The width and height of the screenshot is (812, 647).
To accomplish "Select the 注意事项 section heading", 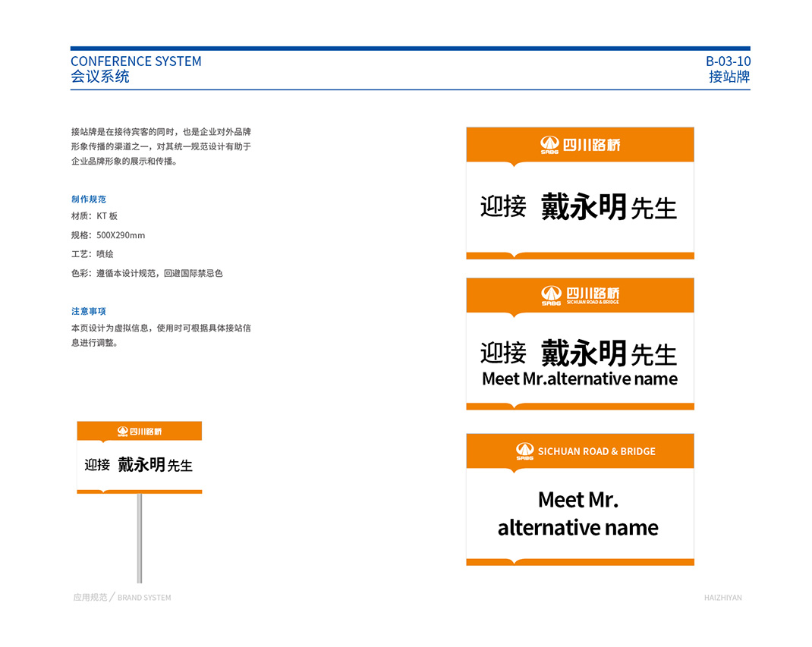I will coord(89,311).
